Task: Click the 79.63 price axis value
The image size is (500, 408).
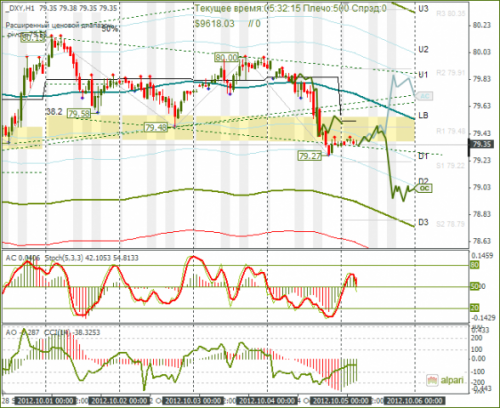Action: pos(482,106)
